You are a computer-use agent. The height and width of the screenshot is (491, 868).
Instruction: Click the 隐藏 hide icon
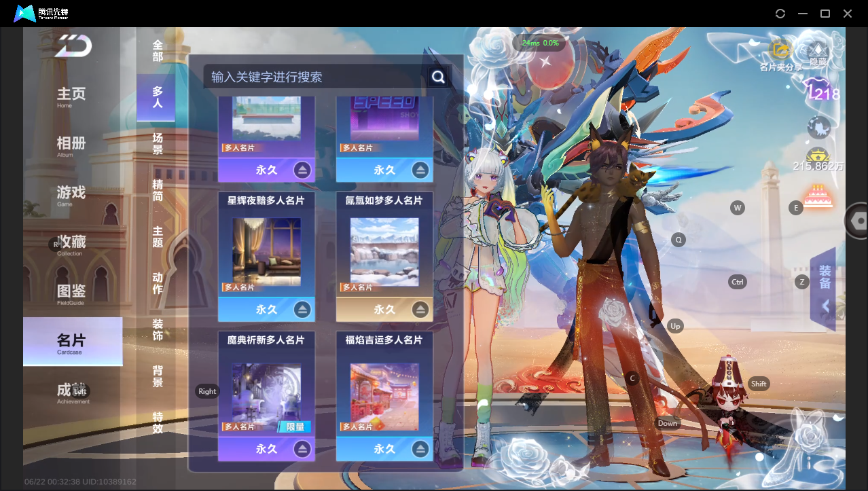click(x=818, y=54)
